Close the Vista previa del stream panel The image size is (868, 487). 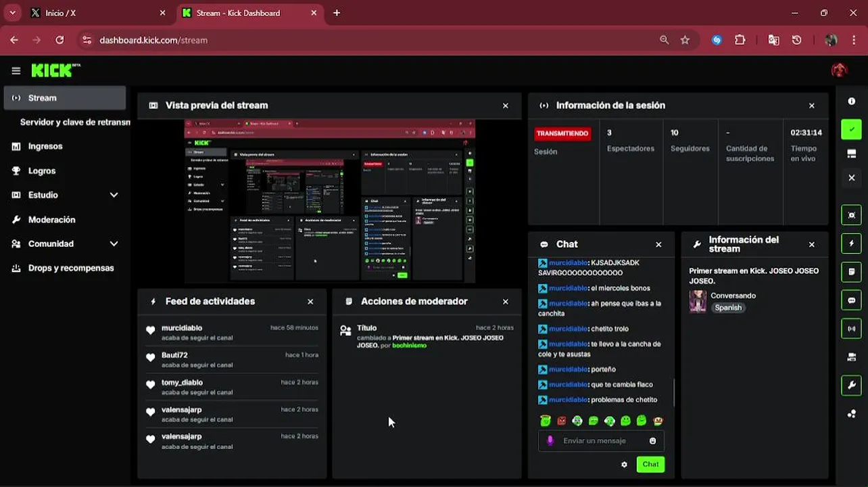[x=506, y=106]
